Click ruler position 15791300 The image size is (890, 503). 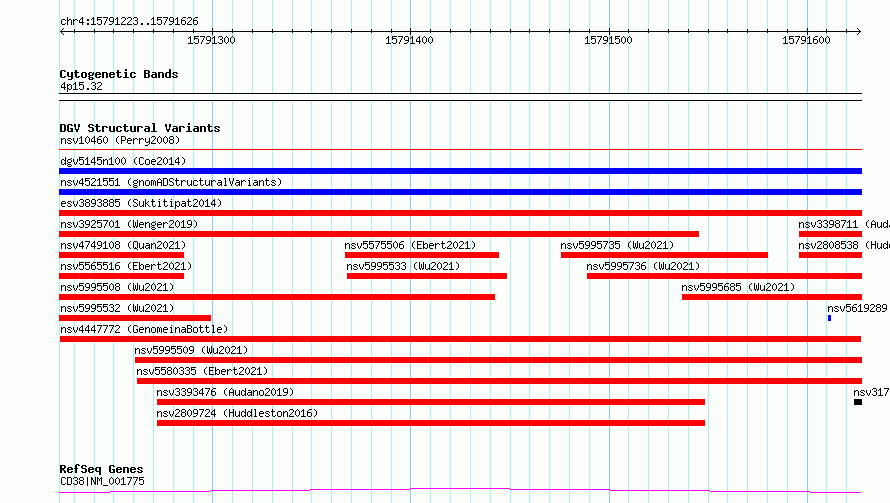click(211, 40)
